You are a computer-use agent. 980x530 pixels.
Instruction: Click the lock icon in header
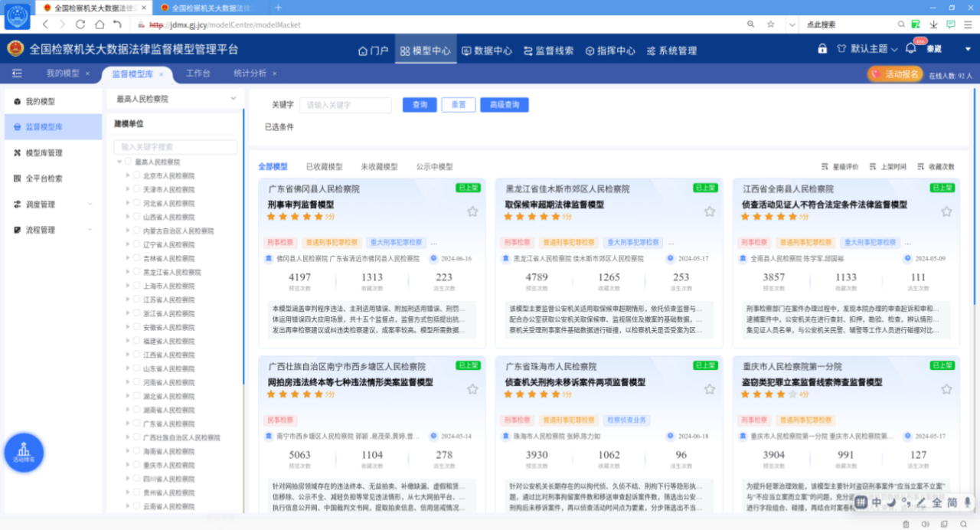coord(822,49)
